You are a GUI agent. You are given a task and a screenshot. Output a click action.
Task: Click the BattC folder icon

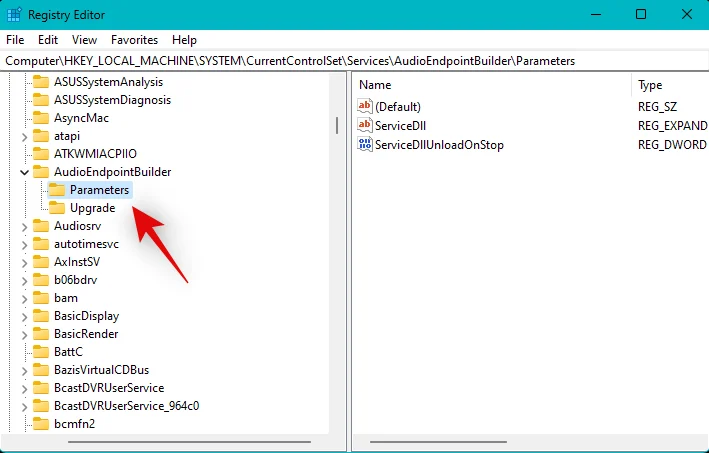pyautogui.click(x=41, y=352)
